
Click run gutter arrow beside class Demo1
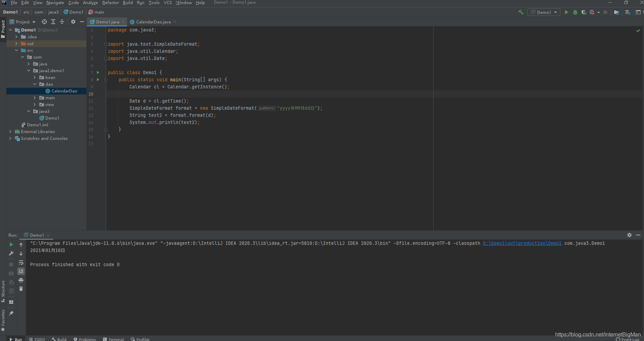pyautogui.click(x=98, y=72)
